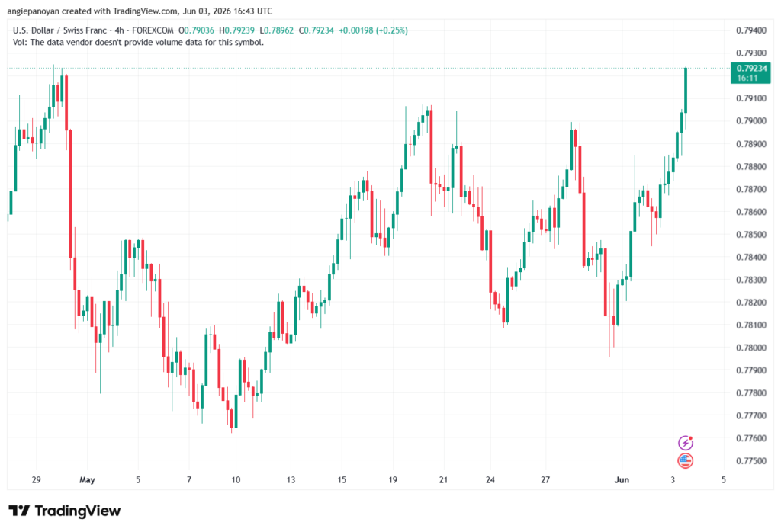
Task: Click the May label on time axis
Action: tap(87, 479)
